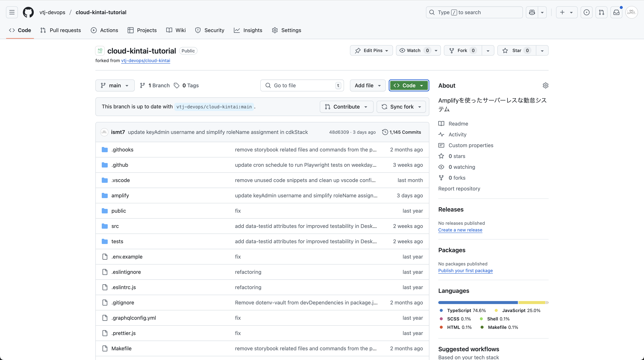Open the Copilot chat icon
644x360 pixels.
[532, 12]
